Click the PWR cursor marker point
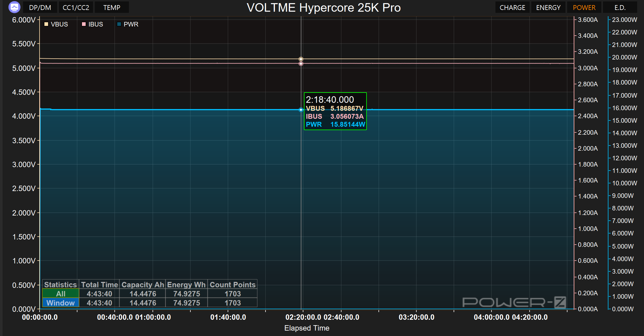This screenshot has width=644, height=336. pos(301,110)
